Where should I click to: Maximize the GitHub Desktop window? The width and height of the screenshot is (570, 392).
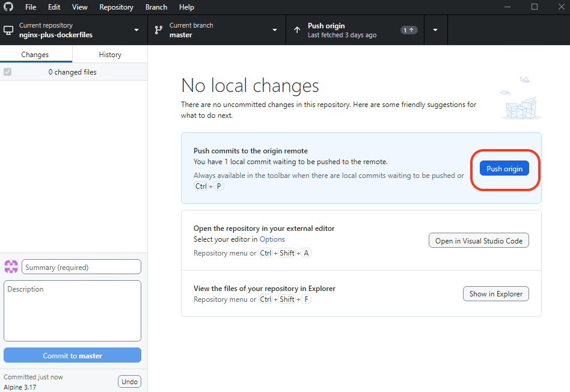click(x=535, y=7)
